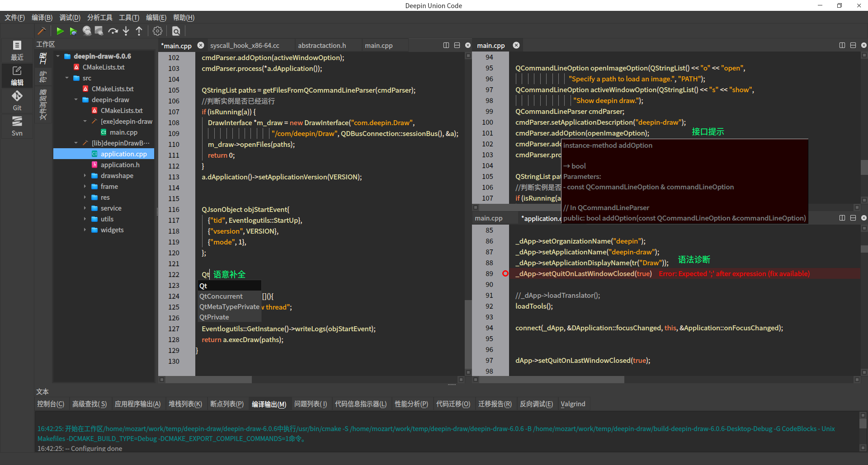Open the Git panel in sidebar
The width and height of the screenshot is (868, 465).
(x=17, y=100)
